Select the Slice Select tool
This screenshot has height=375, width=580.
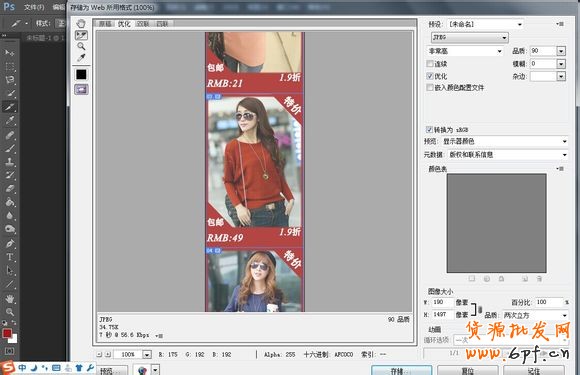click(x=81, y=35)
